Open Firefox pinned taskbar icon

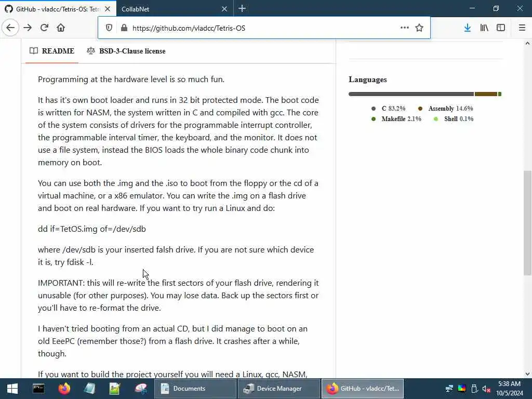coord(64,389)
